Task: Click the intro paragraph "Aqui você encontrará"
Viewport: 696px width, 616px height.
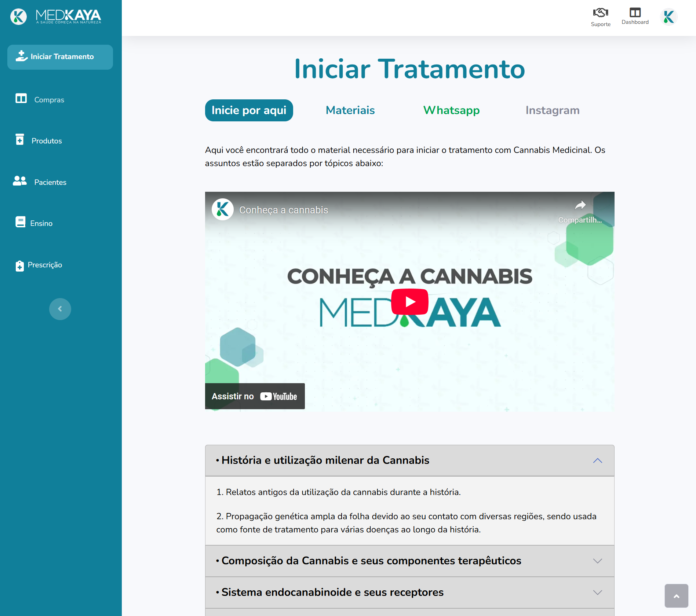Action: [x=405, y=157]
